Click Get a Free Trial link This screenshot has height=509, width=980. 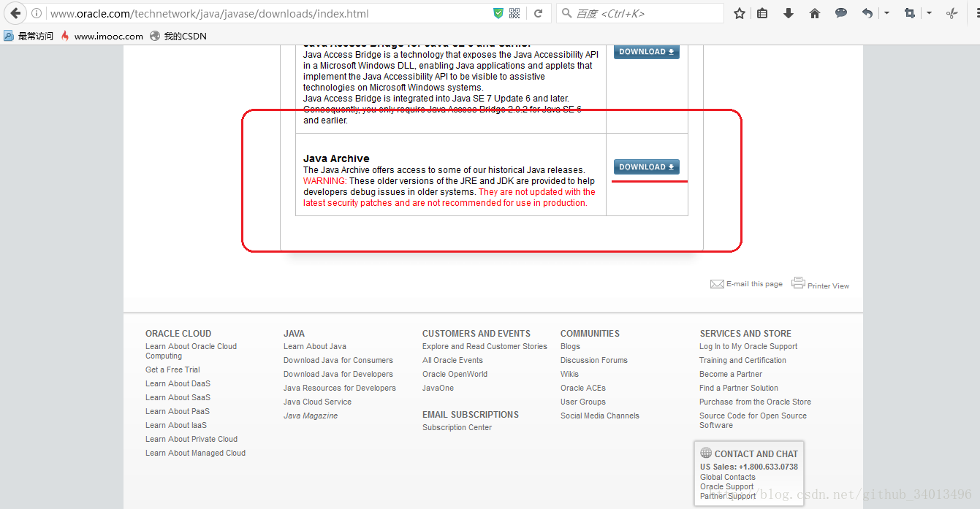[x=172, y=370]
